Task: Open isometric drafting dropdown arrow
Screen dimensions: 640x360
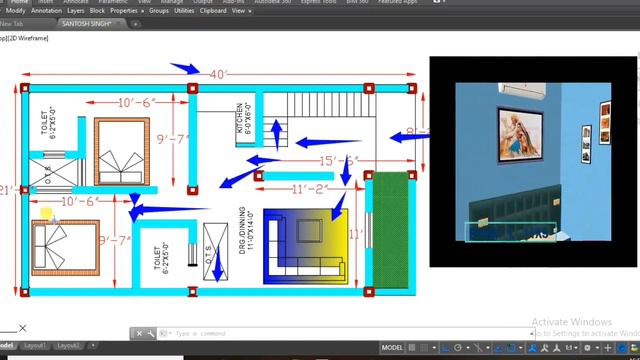Action: tap(487, 348)
